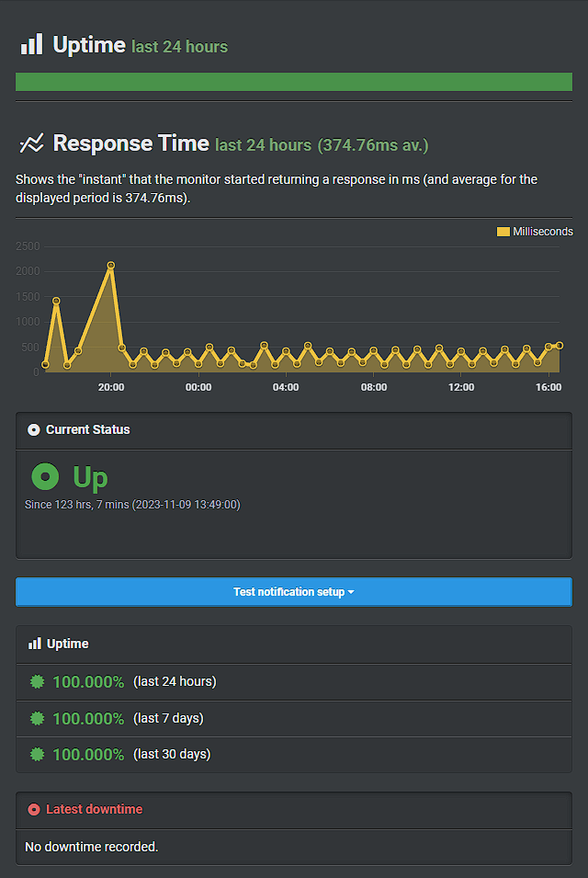Click the green badge beside last 7 days
This screenshot has height=878, width=588.
point(37,718)
